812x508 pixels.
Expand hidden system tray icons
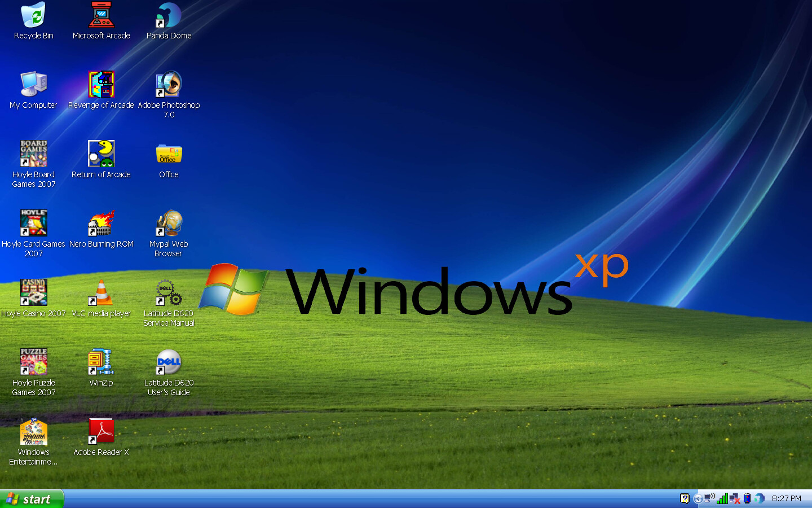coord(698,498)
